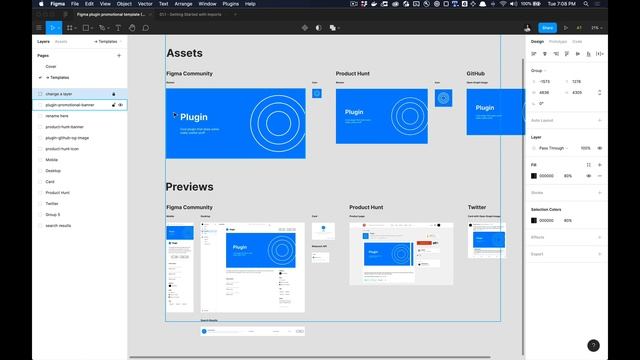Click the Align right icon
The image size is (640, 360).
click(x=556, y=54)
